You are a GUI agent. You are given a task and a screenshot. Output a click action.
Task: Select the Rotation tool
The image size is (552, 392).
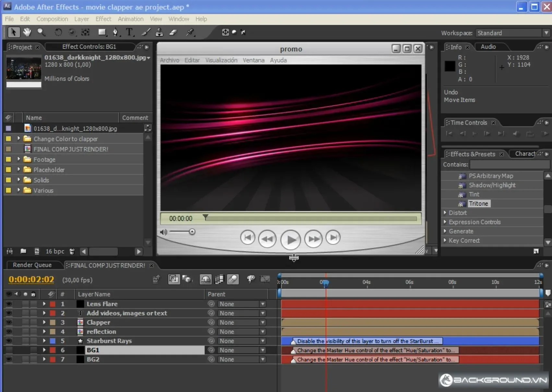click(58, 32)
